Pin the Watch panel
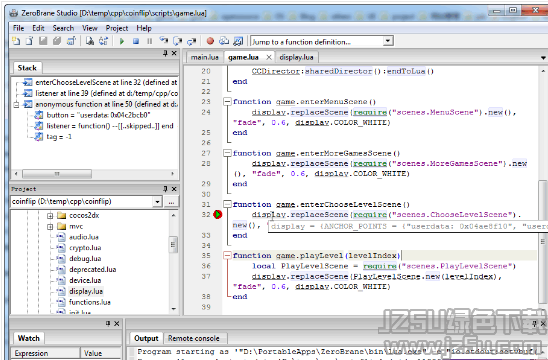This screenshot has height=360, width=548. click(x=108, y=324)
